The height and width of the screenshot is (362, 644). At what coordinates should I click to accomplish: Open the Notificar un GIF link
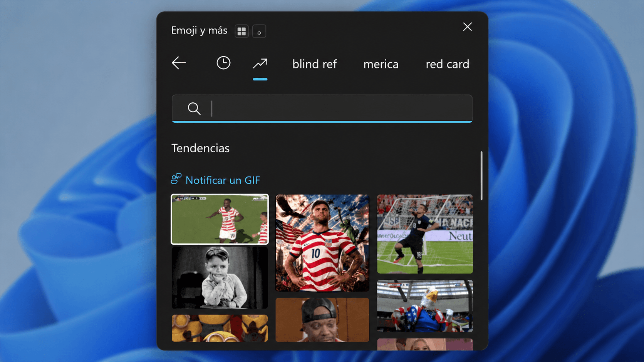[223, 180]
